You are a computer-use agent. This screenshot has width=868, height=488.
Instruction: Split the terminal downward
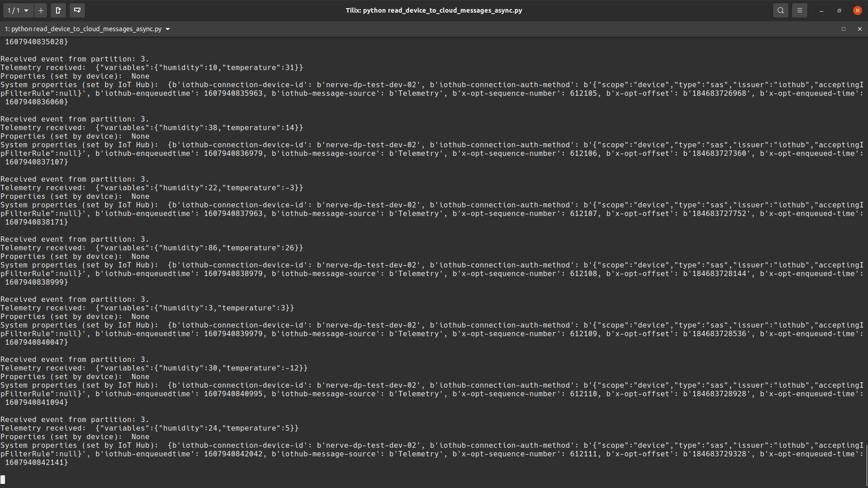[x=77, y=10]
